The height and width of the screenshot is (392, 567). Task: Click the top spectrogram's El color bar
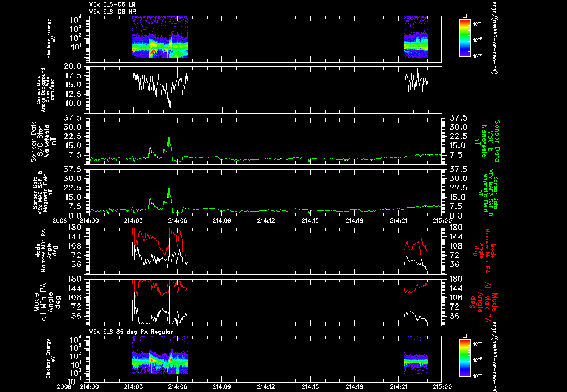coord(465,38)
